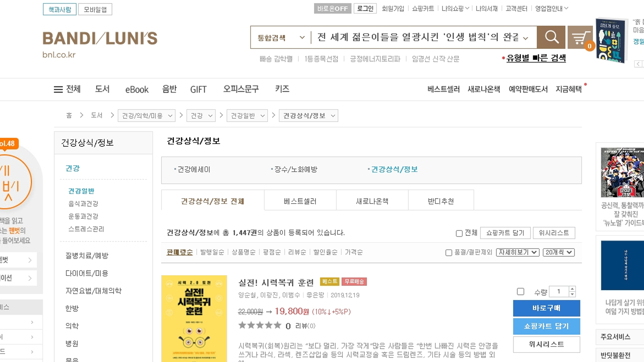
Task: Click 쇼핑카트 담기 button for the book
Action: click(x=546, y=326)
